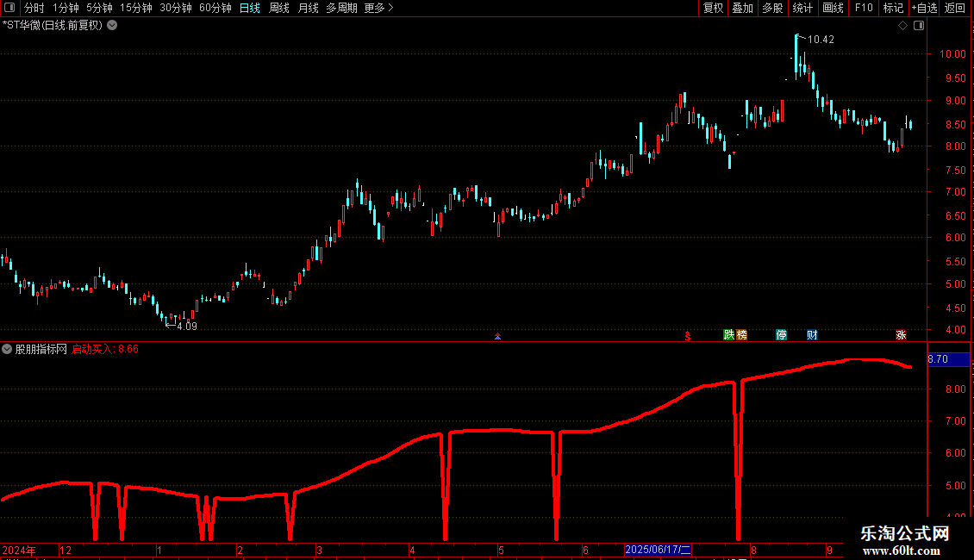Click the 2024年 label on time axis
The image size is (974, 560).
tap(19, 551)
